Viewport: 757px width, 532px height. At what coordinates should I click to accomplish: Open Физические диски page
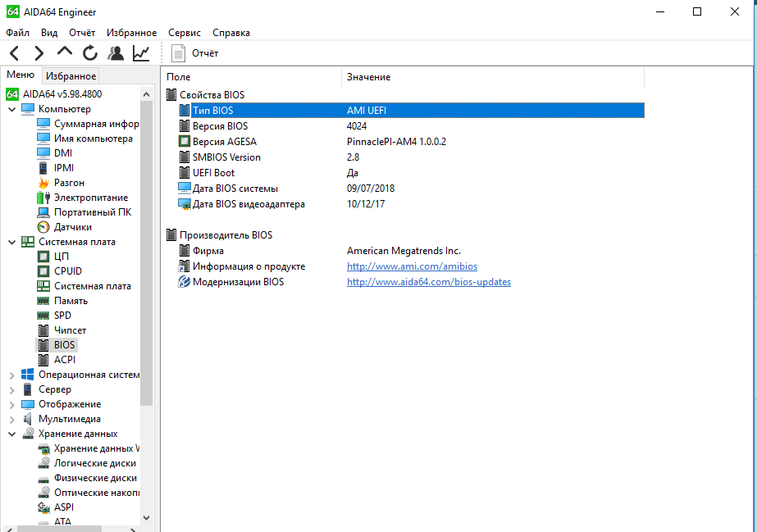(x=95, y=478)
